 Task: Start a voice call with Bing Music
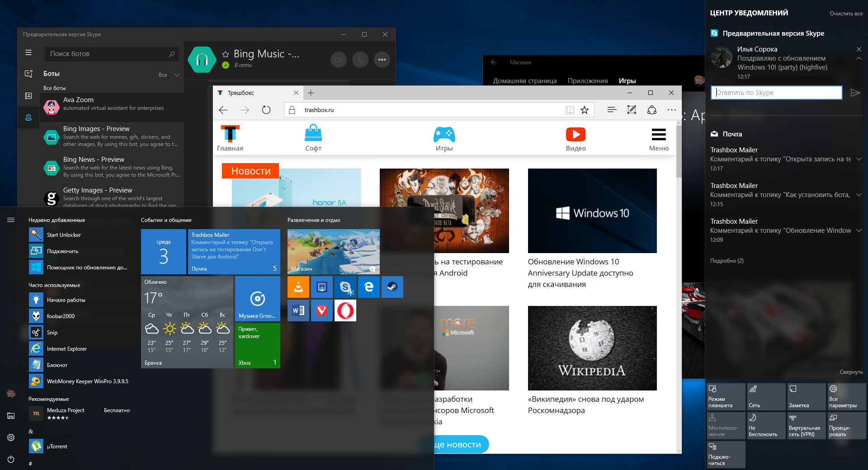tap(360, 60)
